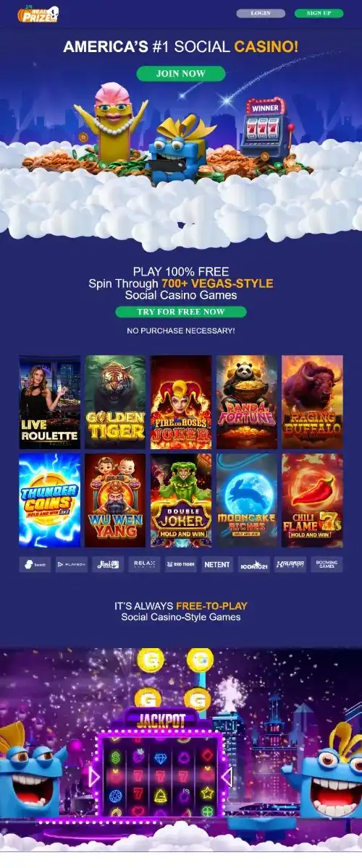Click the Real Prize logo
Viewport: 362px width, 868px height.
pyautogui.click(x=40, y=12)
